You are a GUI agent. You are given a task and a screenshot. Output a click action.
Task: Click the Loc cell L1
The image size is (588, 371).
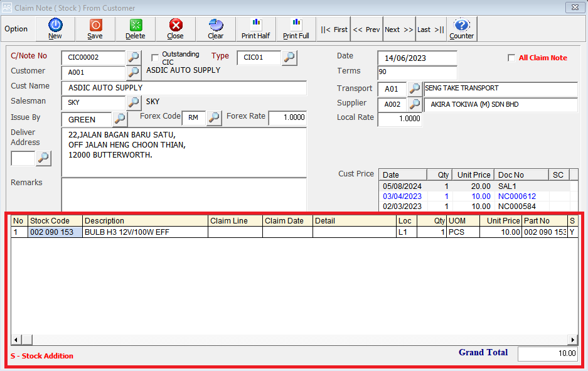(407, 232)
